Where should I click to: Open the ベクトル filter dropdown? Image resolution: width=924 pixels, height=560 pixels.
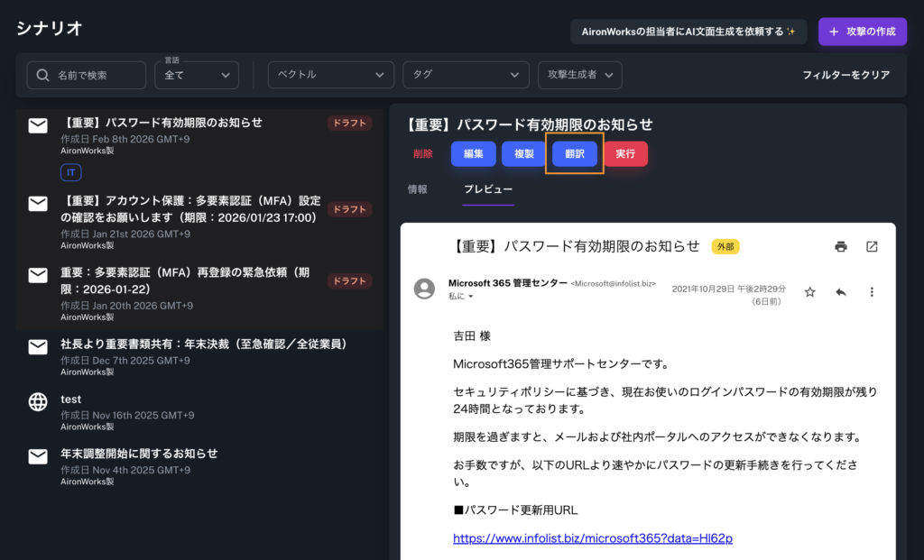tap(331, 75)
